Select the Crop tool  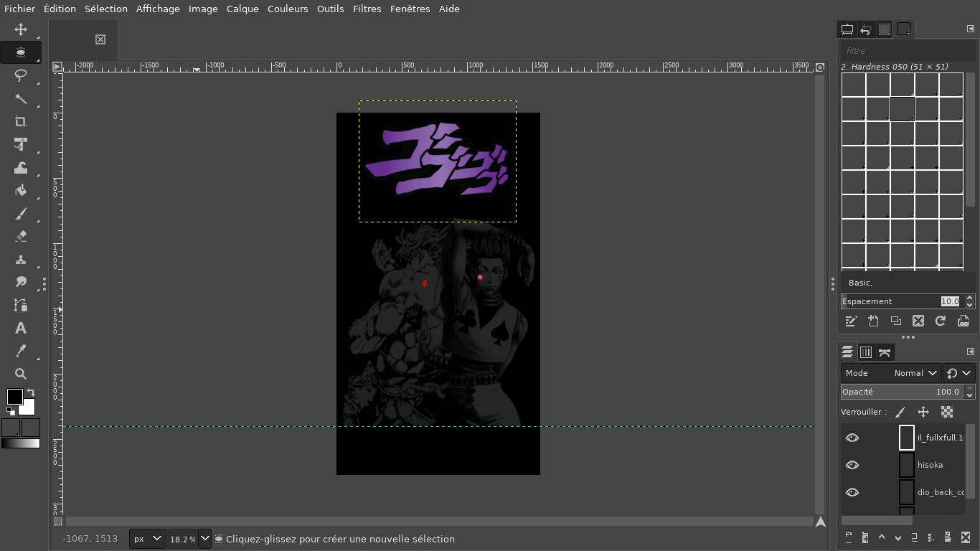click(21, 121)
